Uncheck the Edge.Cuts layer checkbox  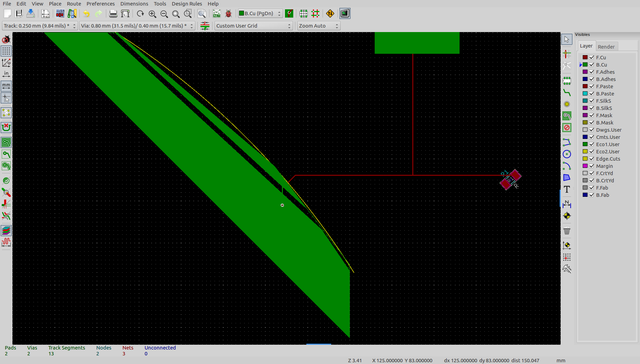point(592,159)
